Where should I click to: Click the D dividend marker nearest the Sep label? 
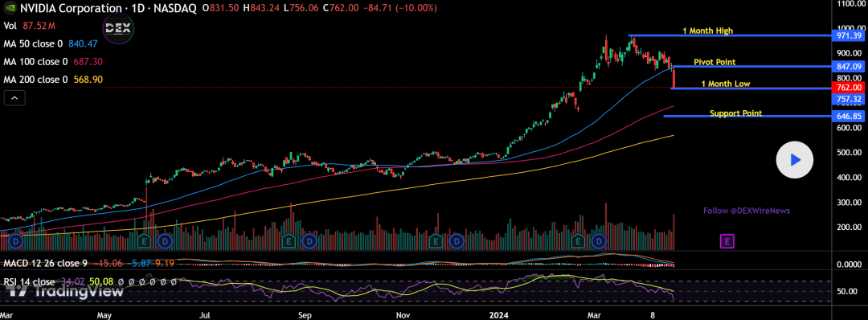pyautogui.click(x=309, y=241)
